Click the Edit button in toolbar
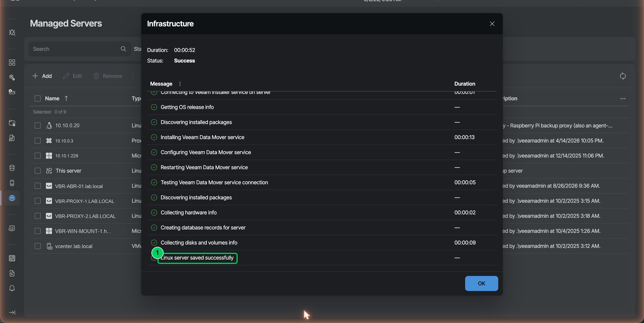The height and width of the screenshot is (323, 644). tap(73, 76)
